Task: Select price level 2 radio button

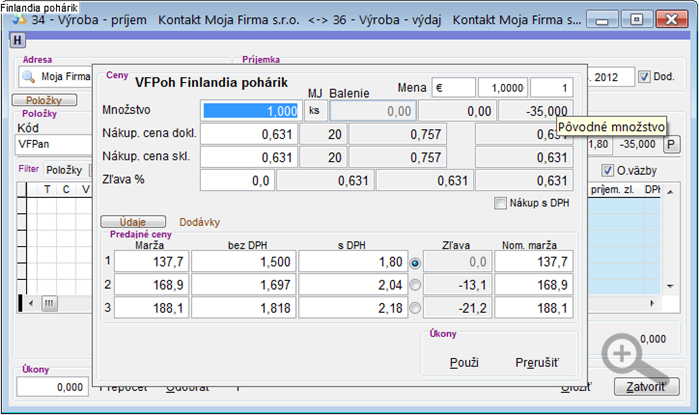Action: 415,285
